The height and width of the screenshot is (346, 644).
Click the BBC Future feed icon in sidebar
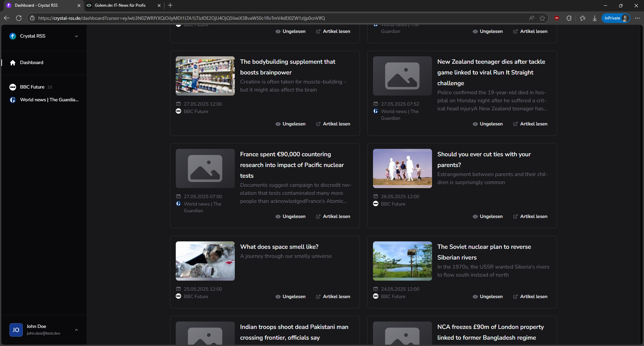click(13, 87)
